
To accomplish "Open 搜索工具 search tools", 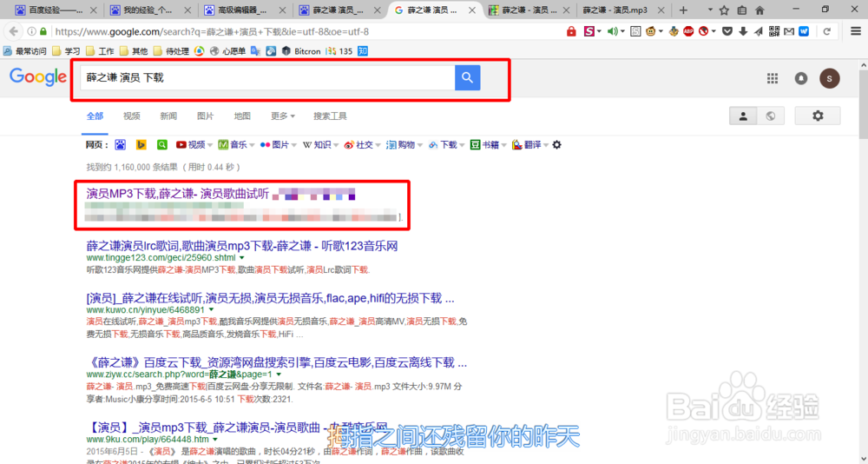I will click(x=330, y=116).
